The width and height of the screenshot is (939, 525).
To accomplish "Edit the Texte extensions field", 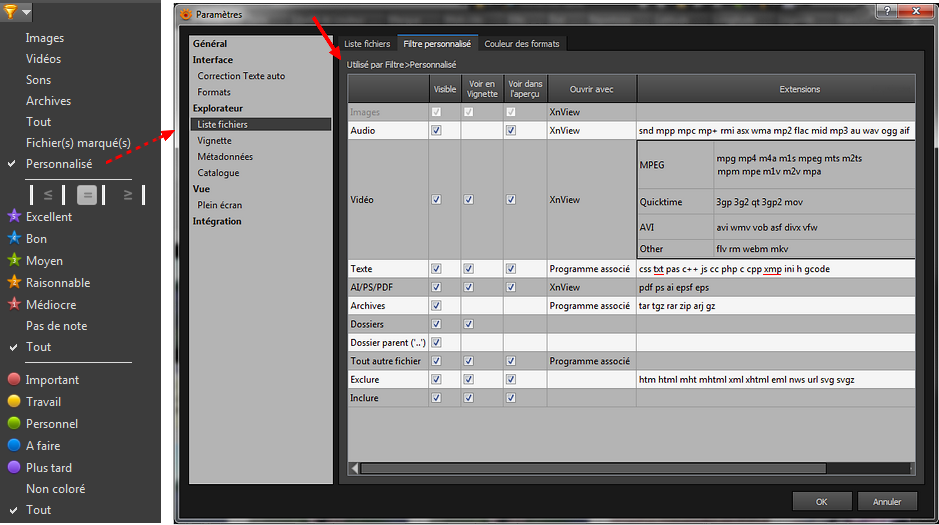I will 776,269.
